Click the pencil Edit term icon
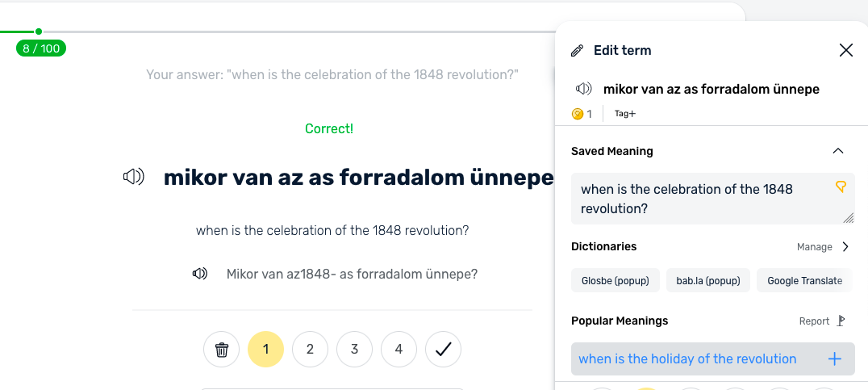This screenshot has width=868, height=390. click(577, 50)
